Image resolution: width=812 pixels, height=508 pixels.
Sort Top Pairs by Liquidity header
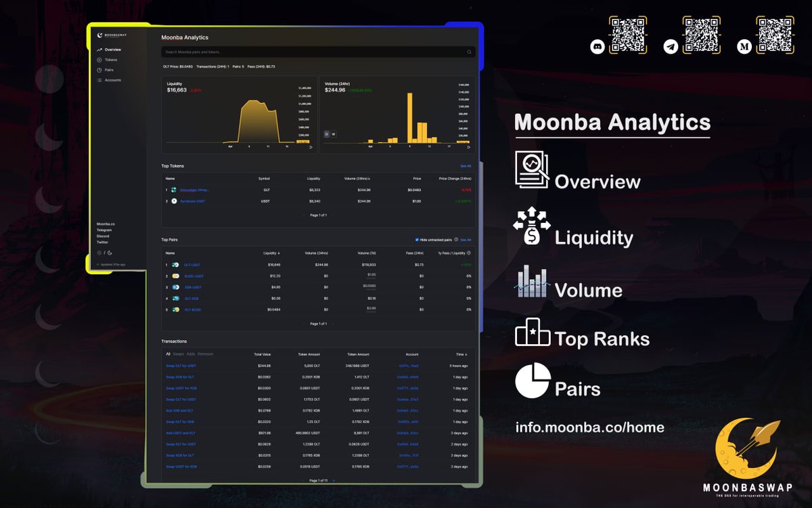pos(272,253)
